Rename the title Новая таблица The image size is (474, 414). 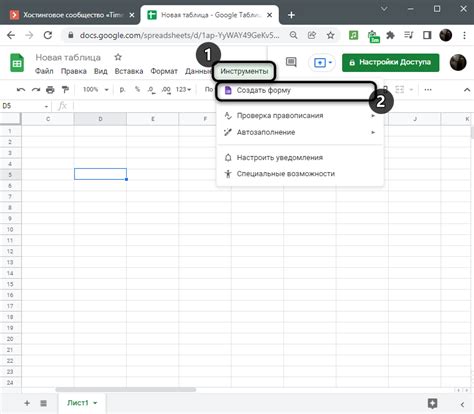coord(68,57)
